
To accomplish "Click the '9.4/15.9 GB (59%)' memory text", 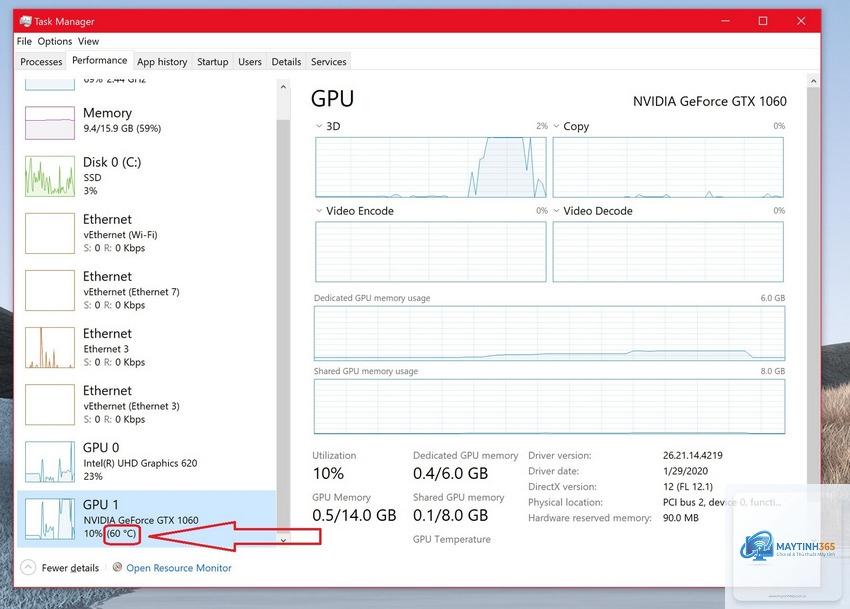I will click(122, 129).
